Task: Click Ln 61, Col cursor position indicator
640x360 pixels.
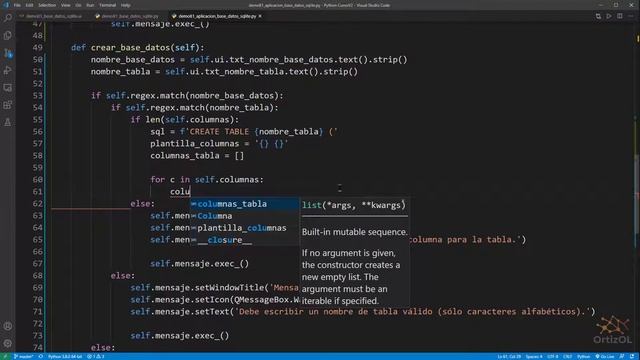Action: point(509,357)
